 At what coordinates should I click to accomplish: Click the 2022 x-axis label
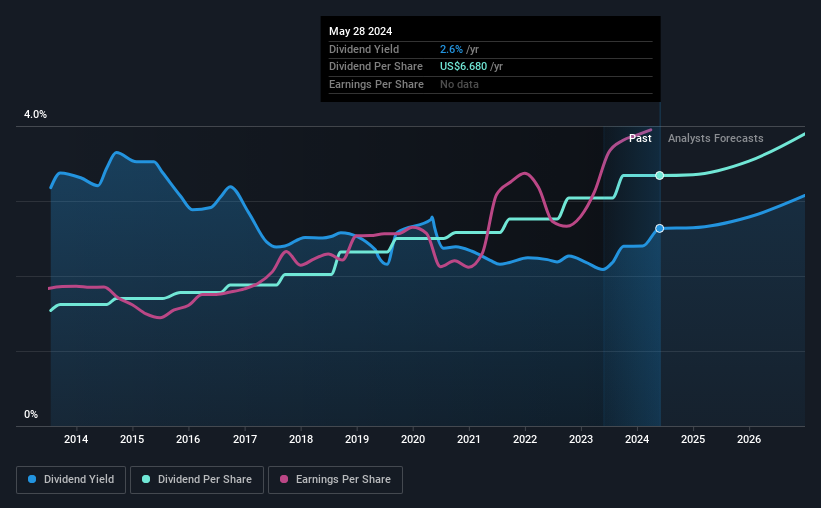click(x=525, y=439)
